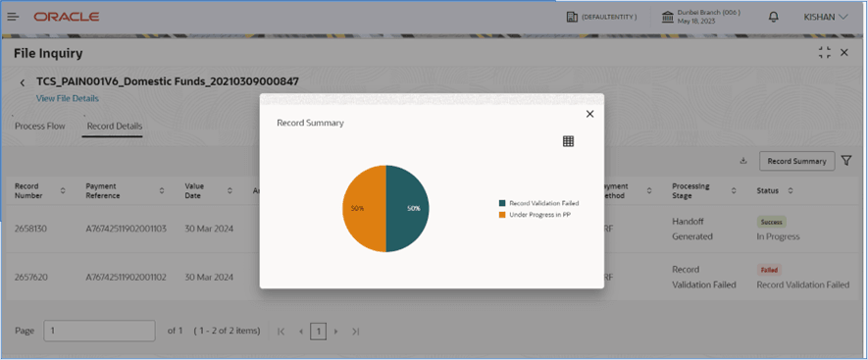Go back using the left chevron beside the file name
Viewport: 868px width, 360px height.
click(x=23, y=82)
